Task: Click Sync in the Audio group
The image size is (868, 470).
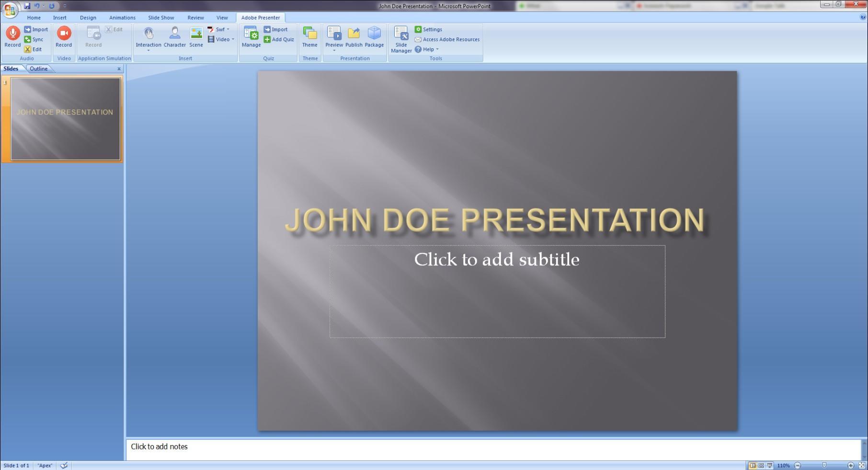Action: tap(34, 39)
